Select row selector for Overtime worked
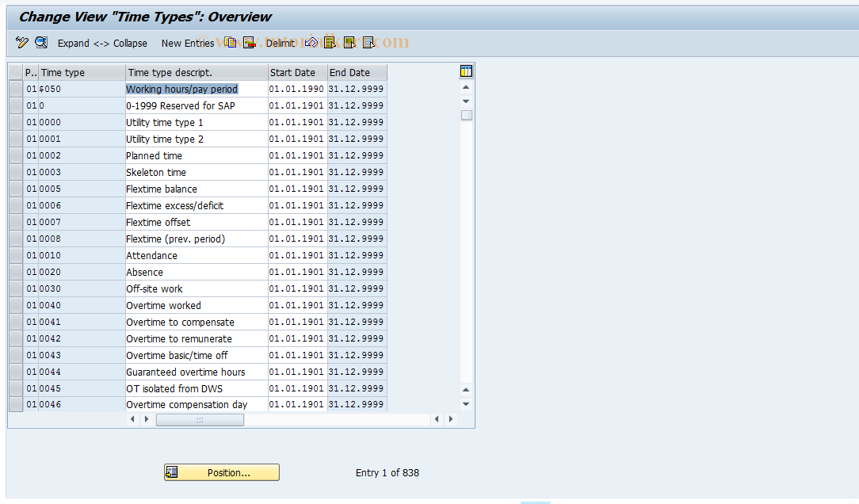The image size is (859, 504). (16, 305)
